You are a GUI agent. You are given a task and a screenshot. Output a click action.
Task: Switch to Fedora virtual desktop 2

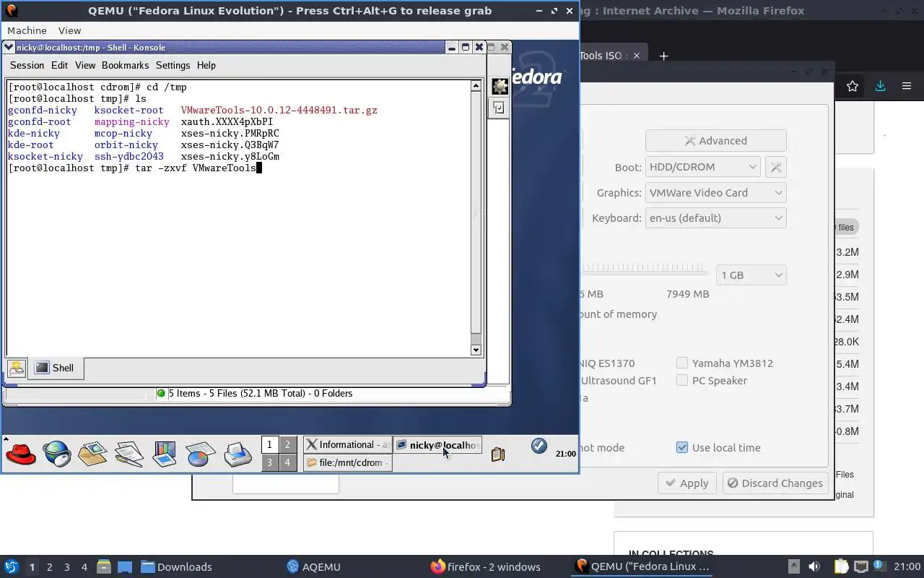(x=287, y=444)
